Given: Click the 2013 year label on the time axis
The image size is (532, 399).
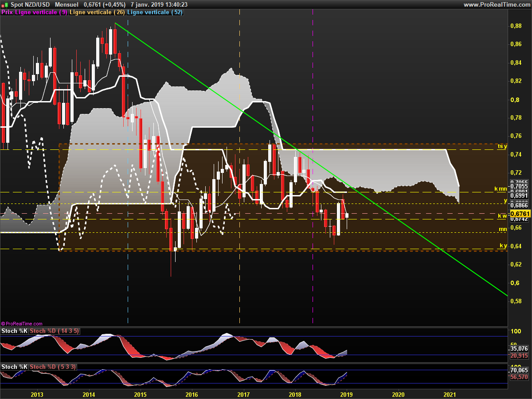Looking at the screenshot, I should [x=37, y=394].
